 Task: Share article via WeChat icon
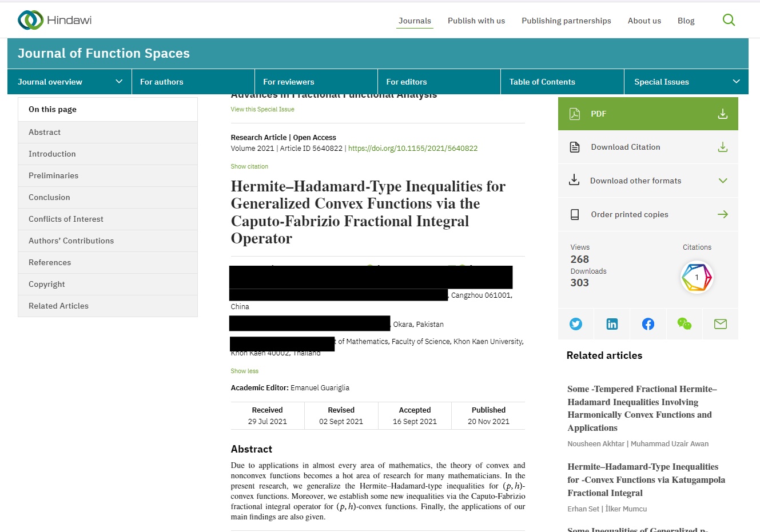click(684, 324)
